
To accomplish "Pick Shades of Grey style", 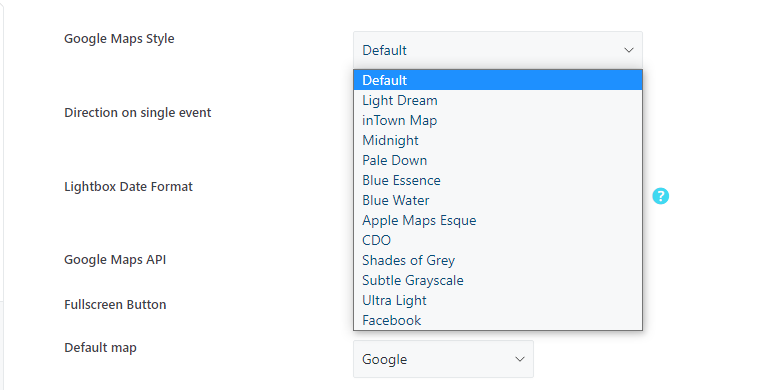I will pyautogui.click(x=498, y=260).
